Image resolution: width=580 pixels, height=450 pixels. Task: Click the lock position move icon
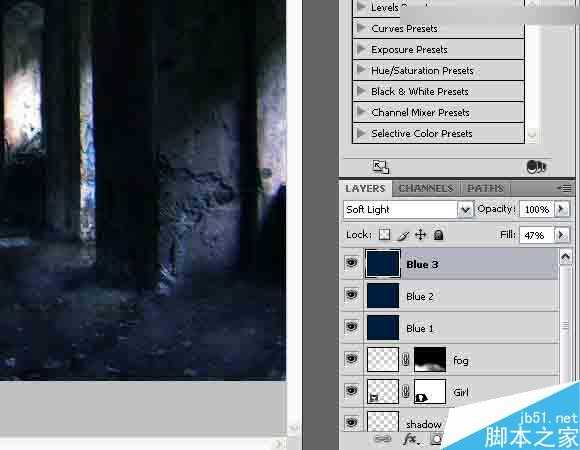click(421, 235)
